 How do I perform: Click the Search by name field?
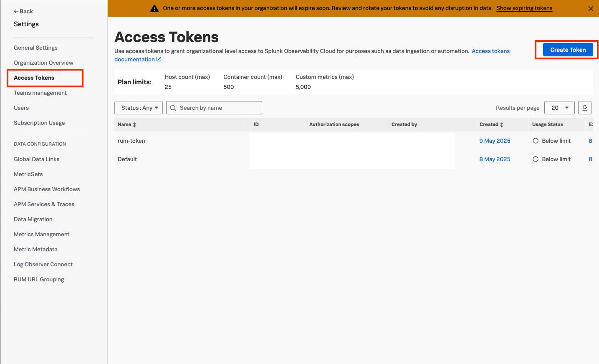pos(214,108)
